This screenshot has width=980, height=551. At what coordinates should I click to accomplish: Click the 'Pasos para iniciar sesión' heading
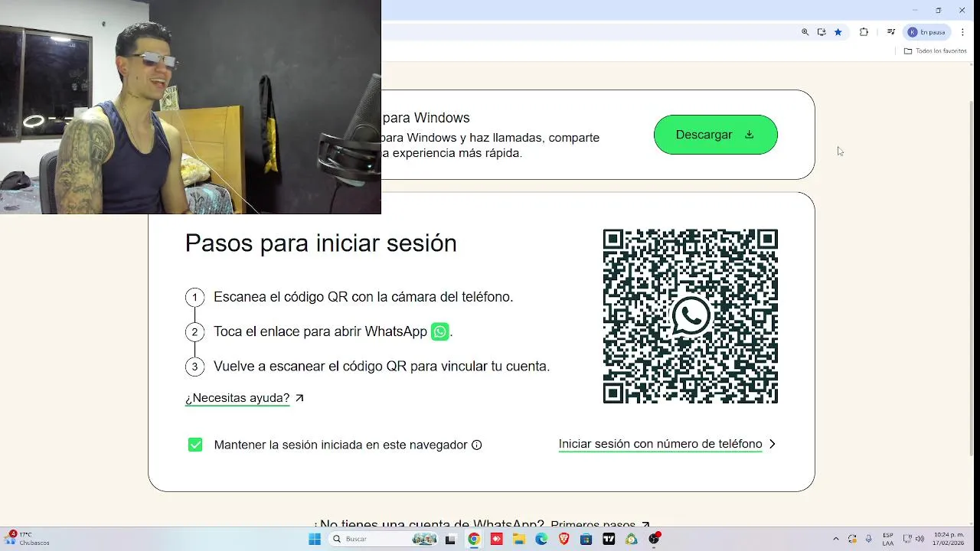321,243
